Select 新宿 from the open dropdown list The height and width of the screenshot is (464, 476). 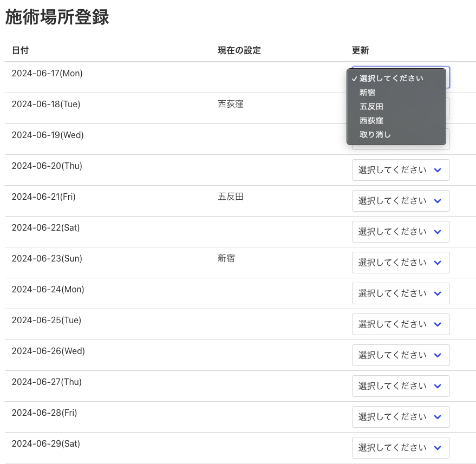pyautogui.click(x=367, y=93)
